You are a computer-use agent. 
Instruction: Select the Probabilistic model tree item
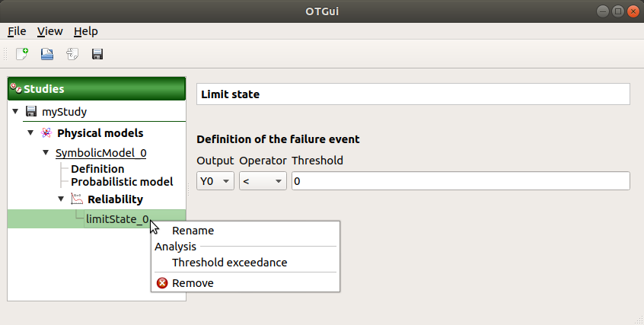coord(122,182)
